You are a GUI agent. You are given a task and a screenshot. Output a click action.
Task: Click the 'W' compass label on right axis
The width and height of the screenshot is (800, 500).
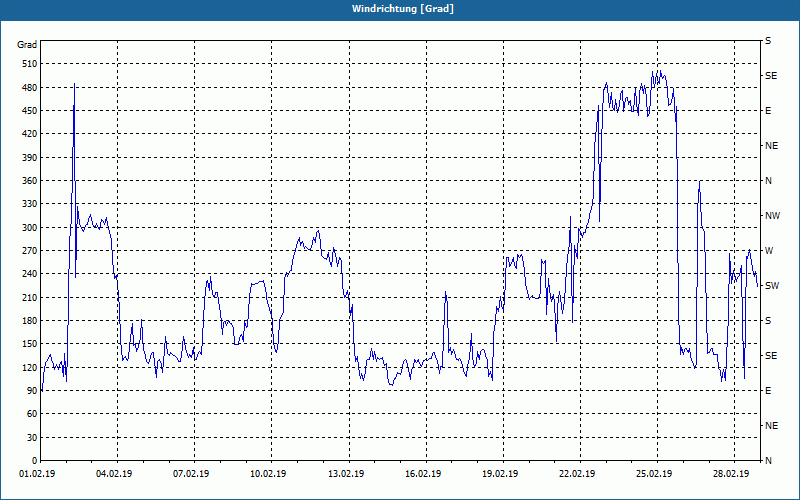[769, 251]
